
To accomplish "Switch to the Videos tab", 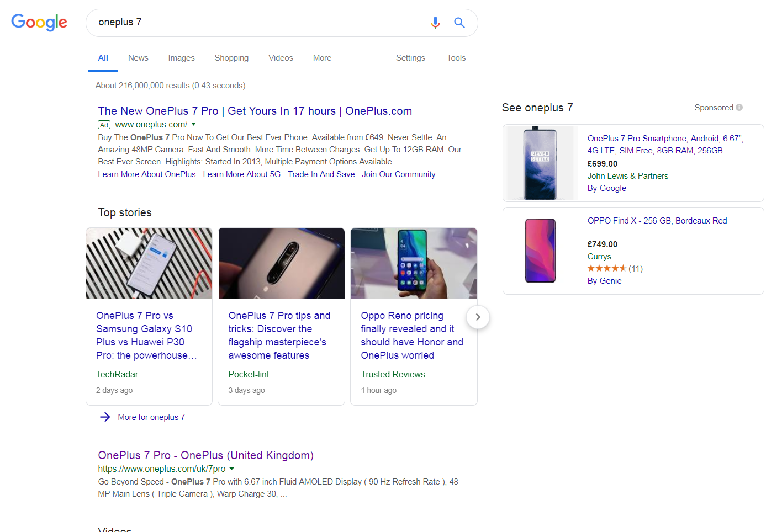I will click(x=281, y=58).
